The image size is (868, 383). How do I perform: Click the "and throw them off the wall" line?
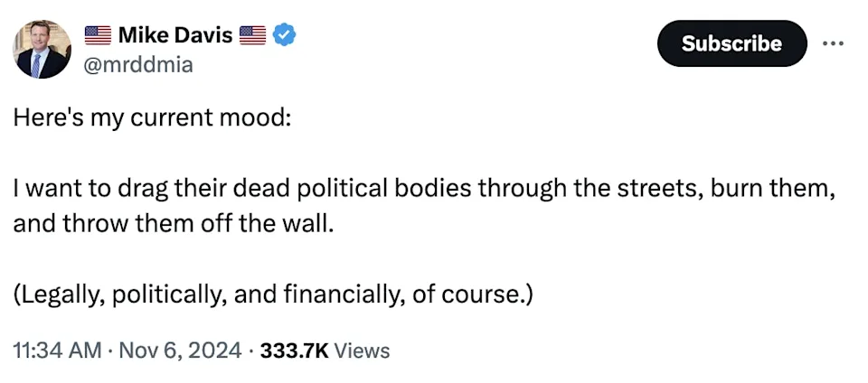click(174, 222)
